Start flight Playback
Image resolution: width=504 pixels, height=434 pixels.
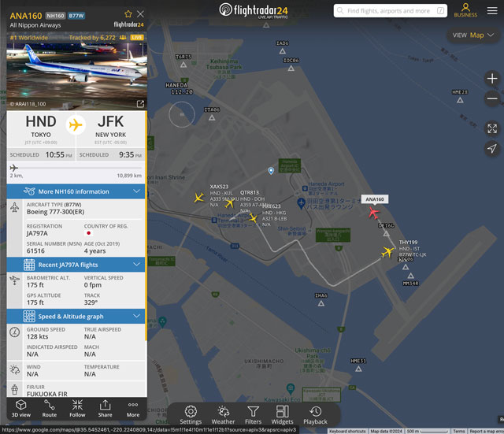(x=315, y=415)
